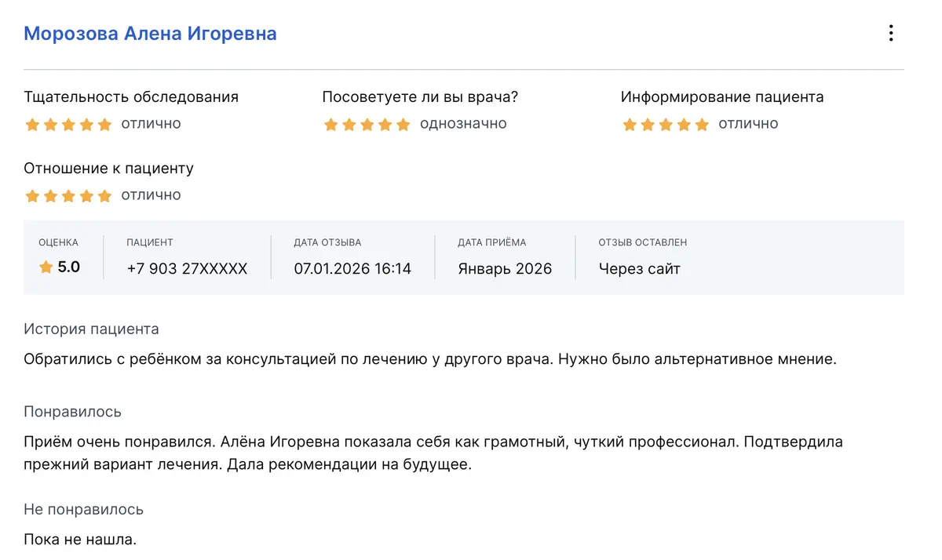The height and width of the screenshot is (560, 942).
Task: Click the Через сайт review source
Action: point(639,268)
